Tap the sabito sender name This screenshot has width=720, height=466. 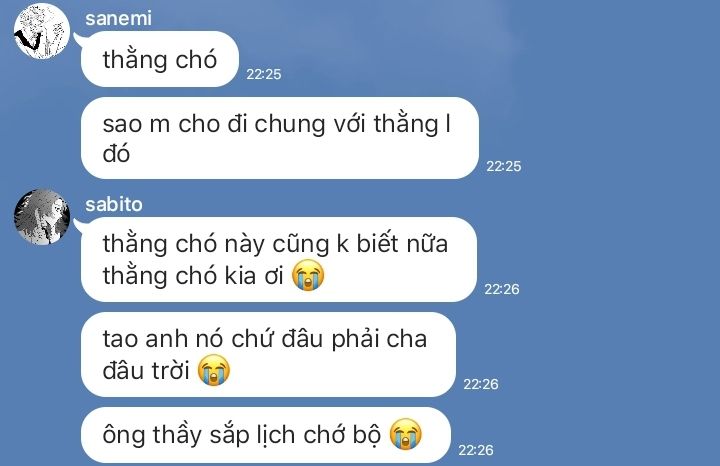[114, 204]
